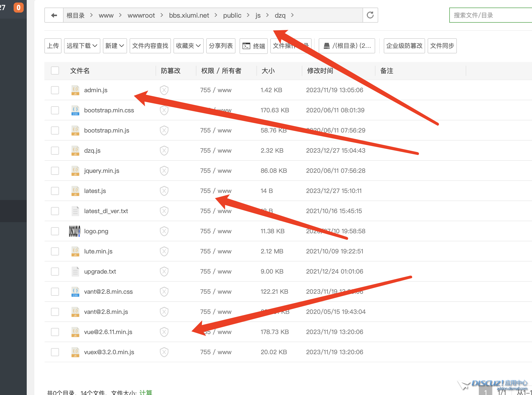Go to the public folder breadcrumb
Screen dimensions: 532x395
tap(232, 15)
